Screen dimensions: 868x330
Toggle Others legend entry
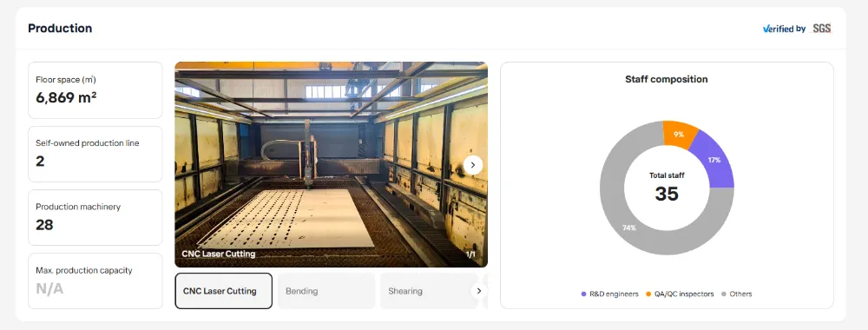[x=736, y=294]
